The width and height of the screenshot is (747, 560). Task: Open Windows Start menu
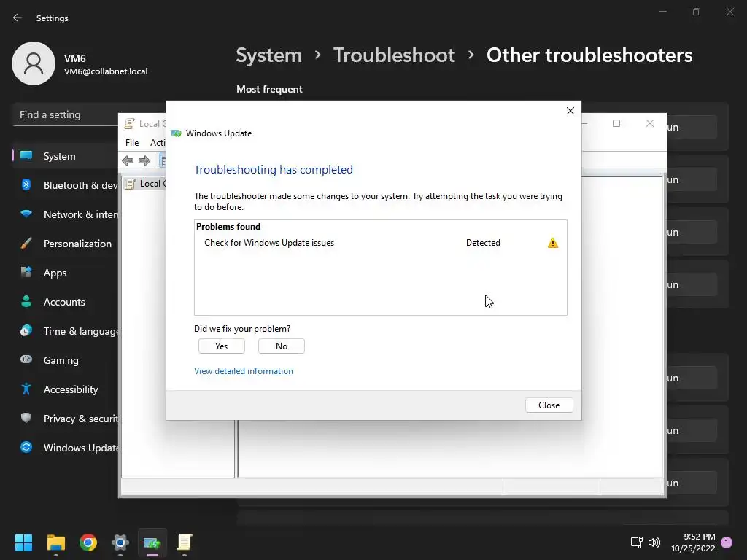[x=23, y=542]
